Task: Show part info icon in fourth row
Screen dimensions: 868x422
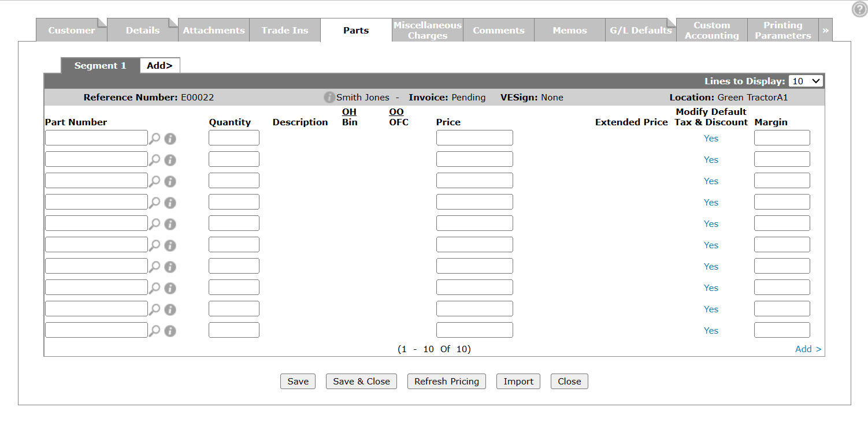Action: tap(170, 203)
